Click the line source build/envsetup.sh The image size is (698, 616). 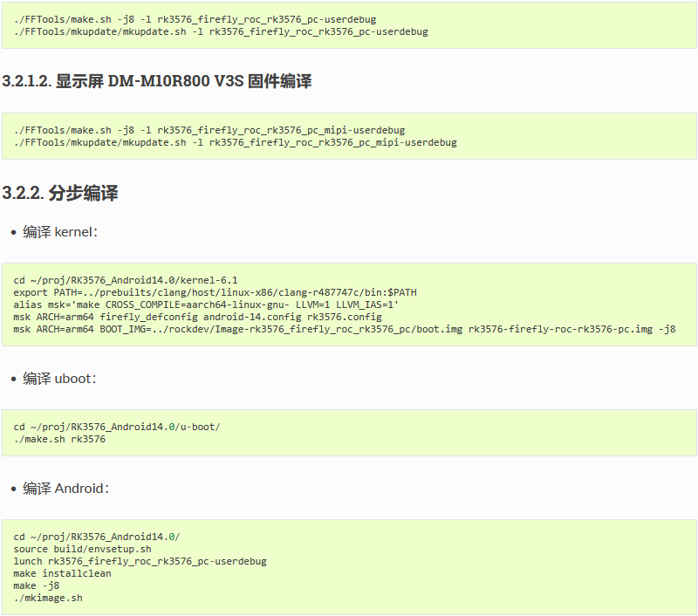pyautogui.click(x=82, y=549)
